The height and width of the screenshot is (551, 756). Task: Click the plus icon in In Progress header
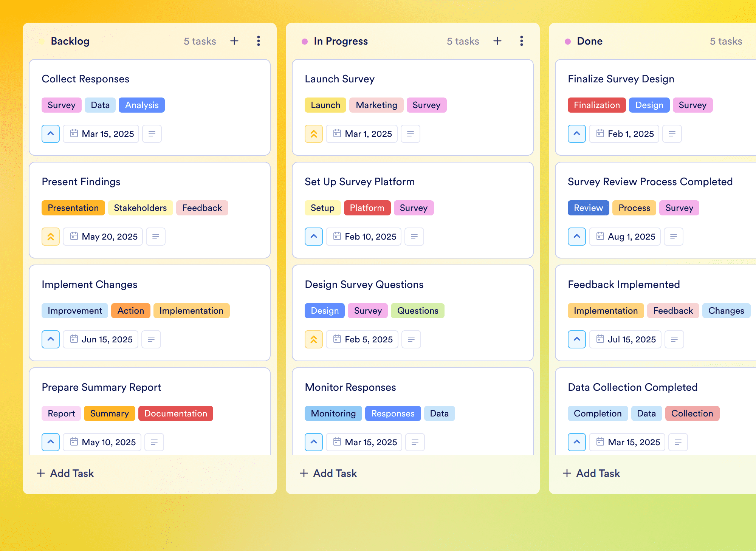497,41
